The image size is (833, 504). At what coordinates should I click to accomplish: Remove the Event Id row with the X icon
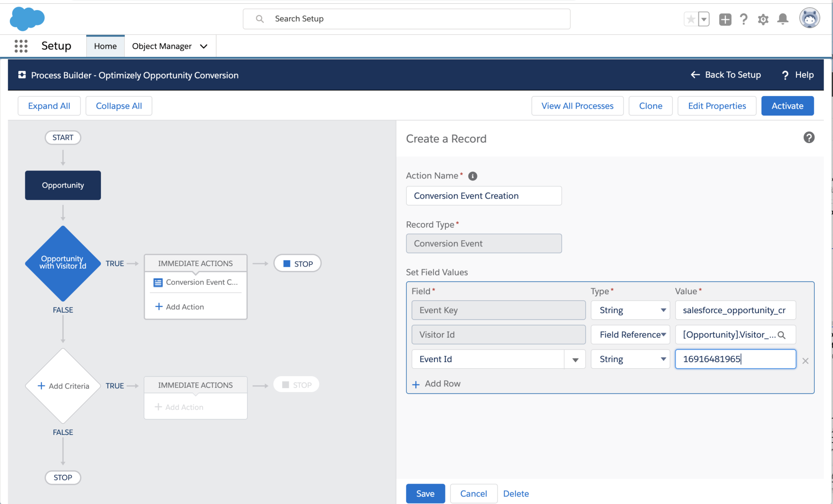[805, 360]
